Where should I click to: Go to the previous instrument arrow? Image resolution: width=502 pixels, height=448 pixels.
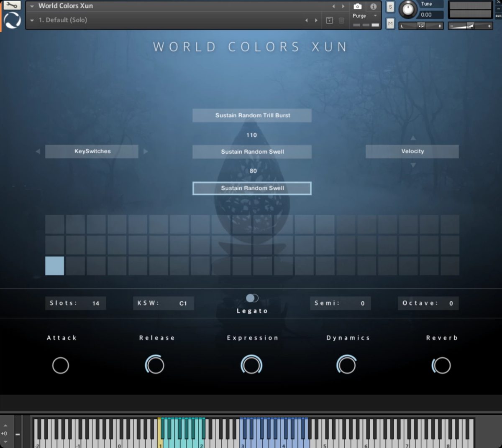coord(333,6)
